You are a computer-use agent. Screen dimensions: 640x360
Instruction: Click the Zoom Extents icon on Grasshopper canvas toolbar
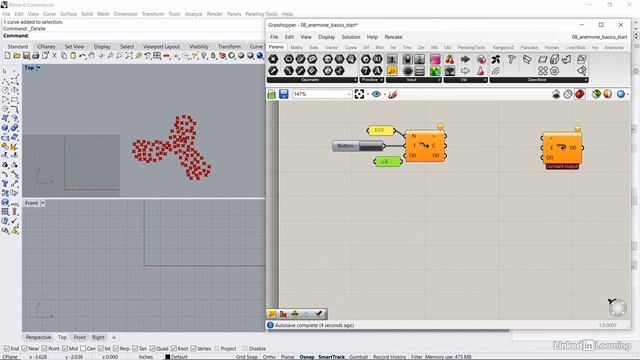coord(359,94)
